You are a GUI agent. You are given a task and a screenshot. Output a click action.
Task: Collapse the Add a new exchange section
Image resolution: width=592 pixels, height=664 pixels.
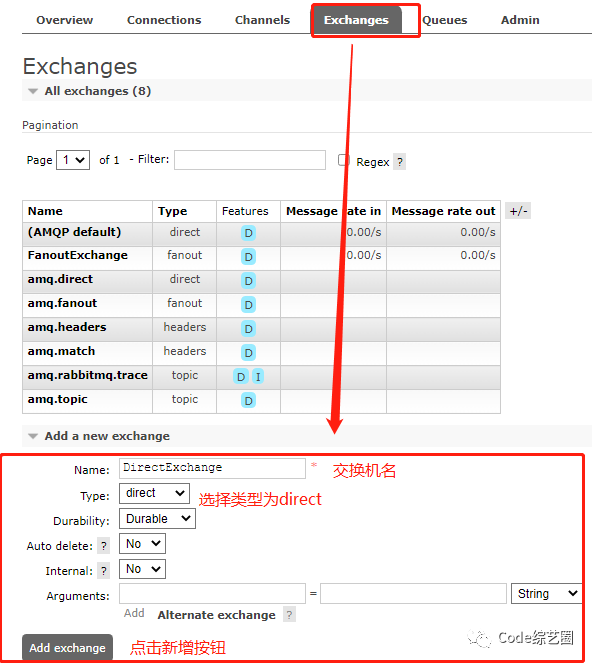click(99, 436)
